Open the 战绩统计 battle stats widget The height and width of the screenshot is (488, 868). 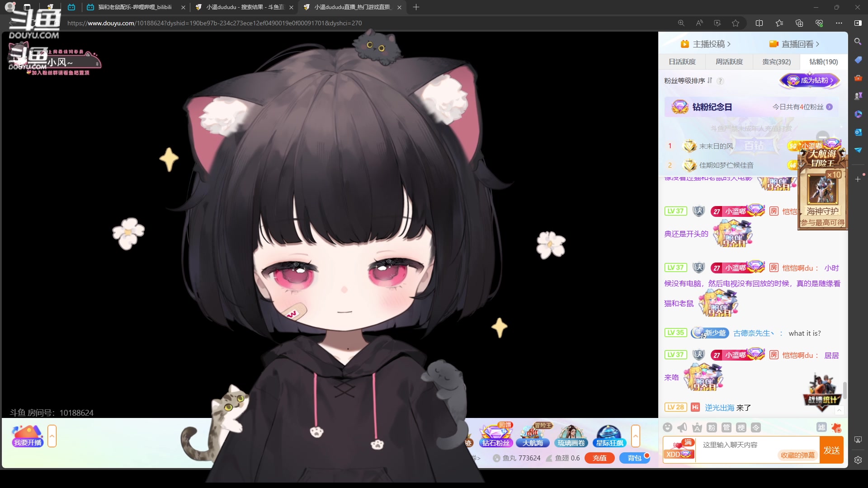pyautogui.click(x=821, y=392)
